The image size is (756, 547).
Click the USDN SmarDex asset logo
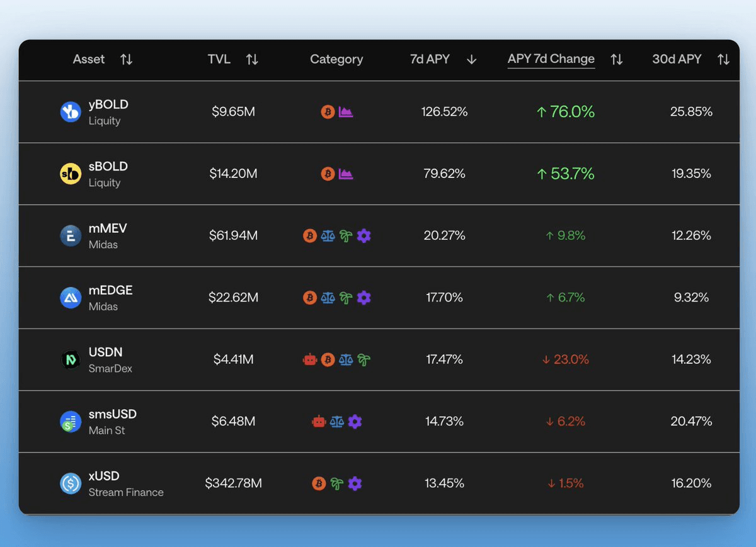coord(71,359)
